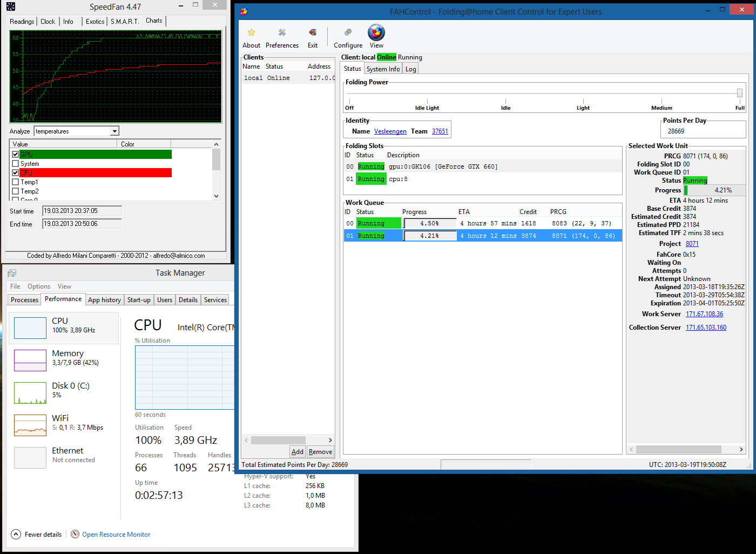The height and width of the screenshot is (554, 756).
Task: Open the Vesleengen name link
Action: point(390,131)
